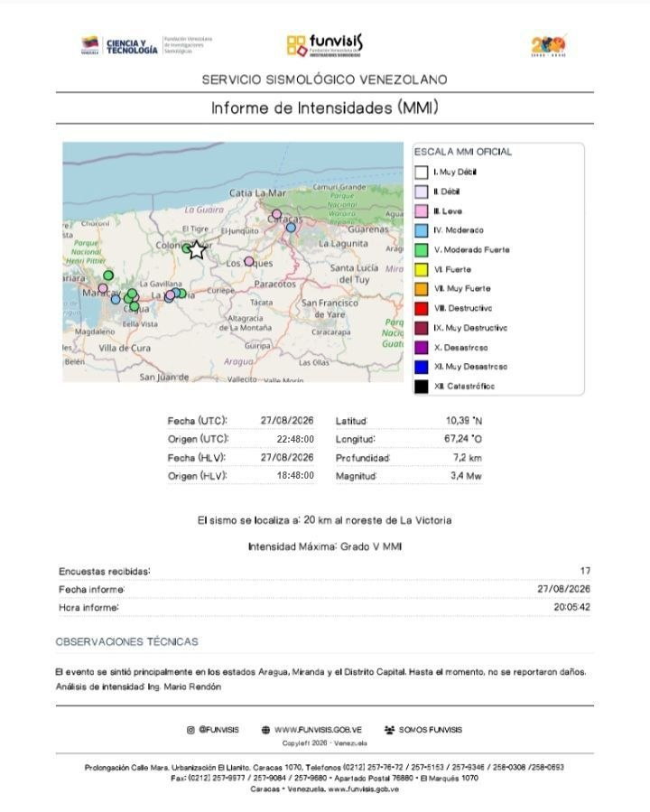
Task: Click the SERVICIO SISMOLÓGICO VENEZOLANO heading
Action: coord(324,79)
